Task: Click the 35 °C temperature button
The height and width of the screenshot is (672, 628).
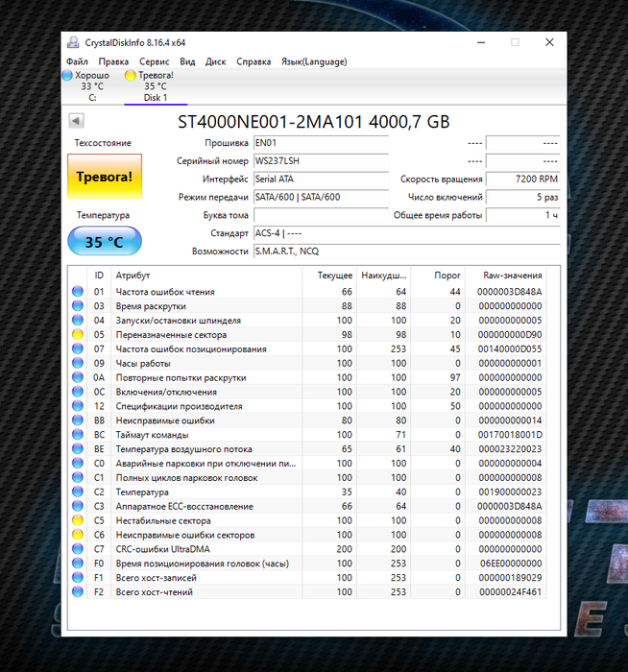Action: (x=104, y=242)
